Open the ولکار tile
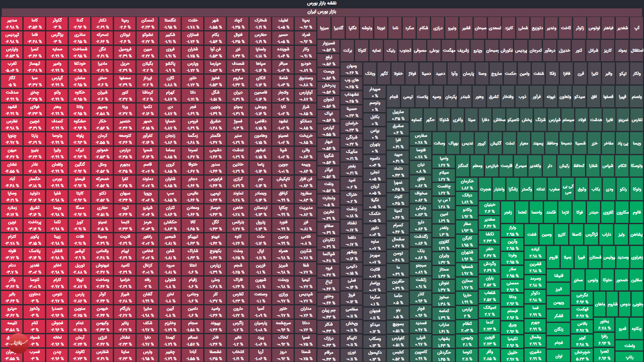 click(x=637, y=74)
